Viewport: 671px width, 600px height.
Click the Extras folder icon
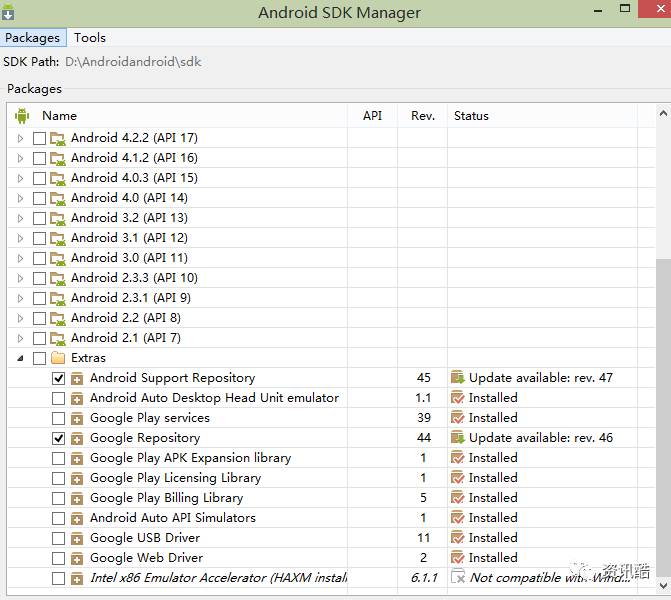pos(58,358)
